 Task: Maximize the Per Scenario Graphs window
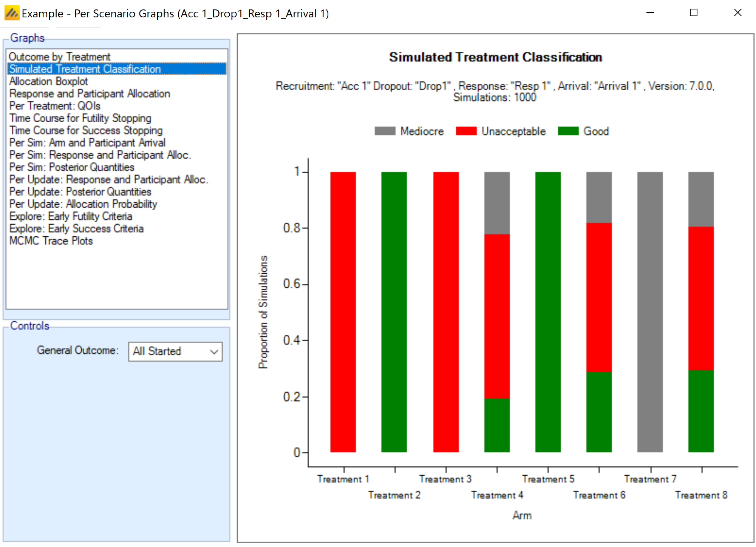(x=693, y=13)
